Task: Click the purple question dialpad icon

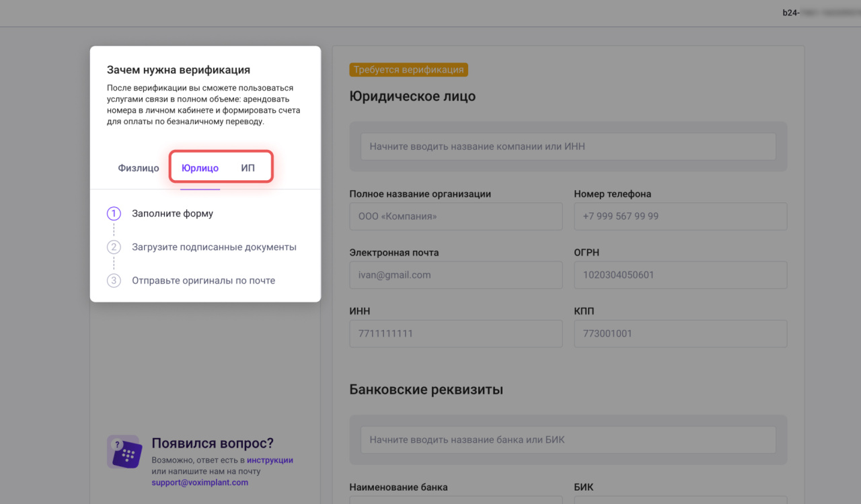Action: (x=124, y=452)
